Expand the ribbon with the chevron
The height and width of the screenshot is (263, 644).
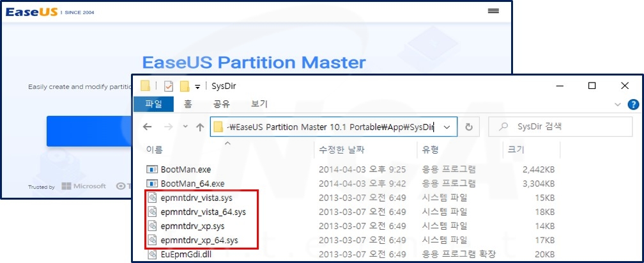coord(617,104)
